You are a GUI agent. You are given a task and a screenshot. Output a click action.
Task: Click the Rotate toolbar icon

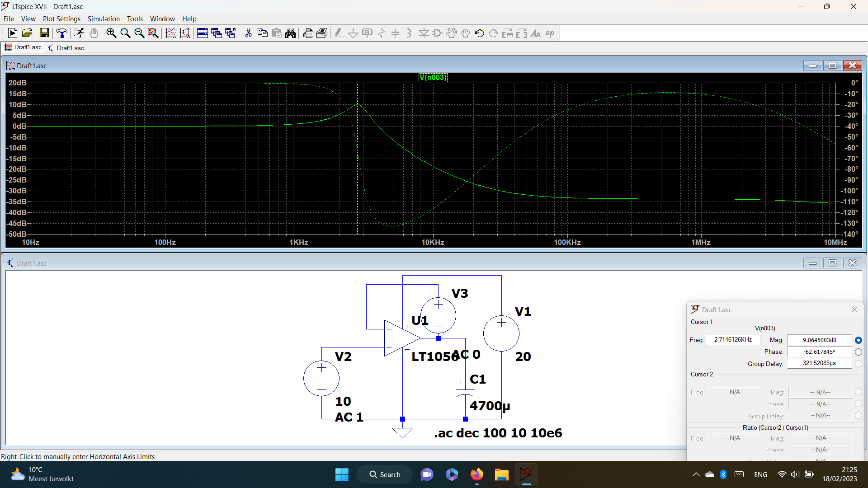(508, 33)
